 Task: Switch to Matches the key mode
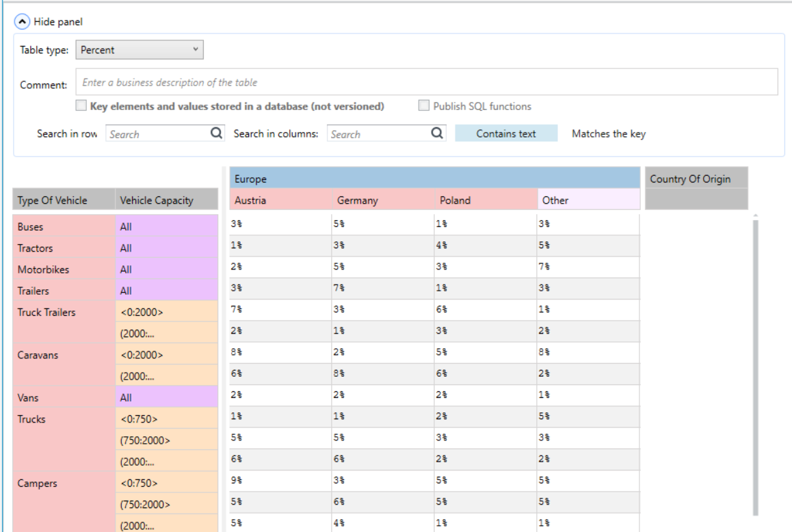[609, 133]
